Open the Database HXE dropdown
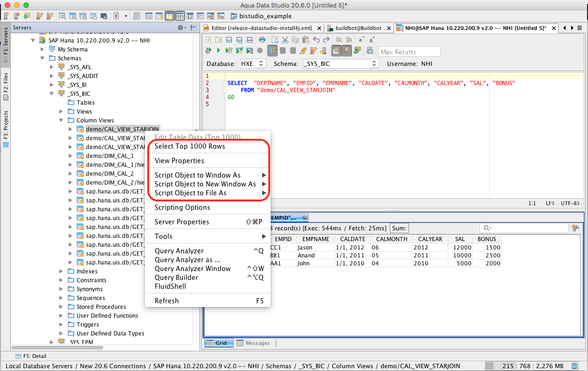 tap(253, 64)
